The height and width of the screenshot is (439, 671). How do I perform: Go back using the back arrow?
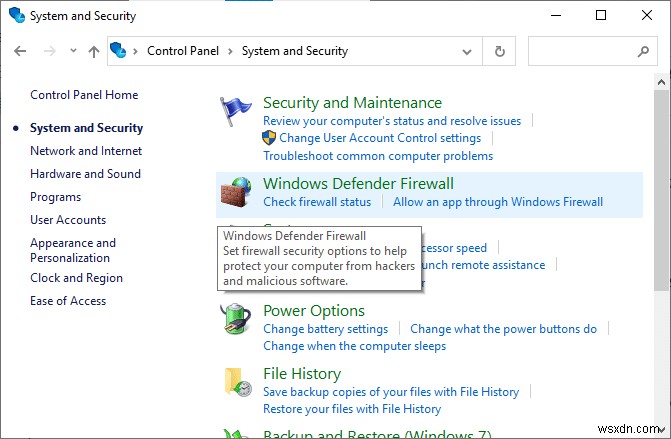pyautogui.click(x=21, y=51)
